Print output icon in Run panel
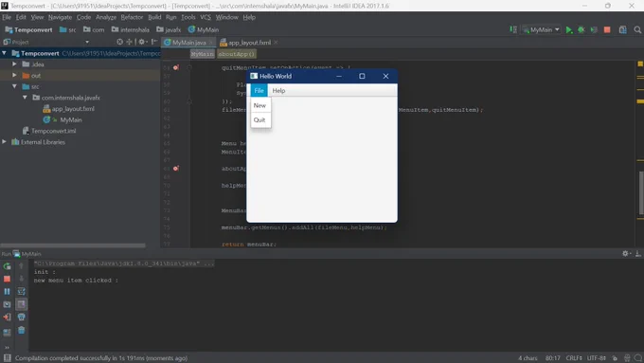This screenshot has width=644, height=363. point(22,317)
